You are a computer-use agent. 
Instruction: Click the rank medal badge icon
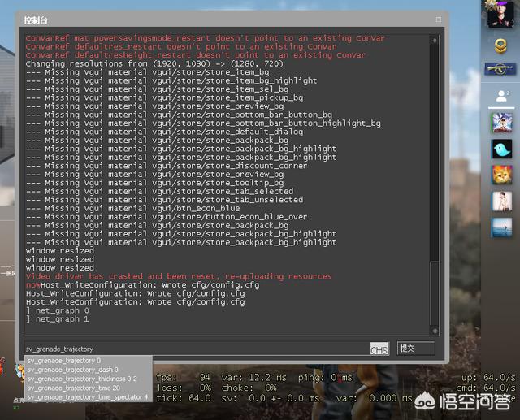click(x=500, y=46)
